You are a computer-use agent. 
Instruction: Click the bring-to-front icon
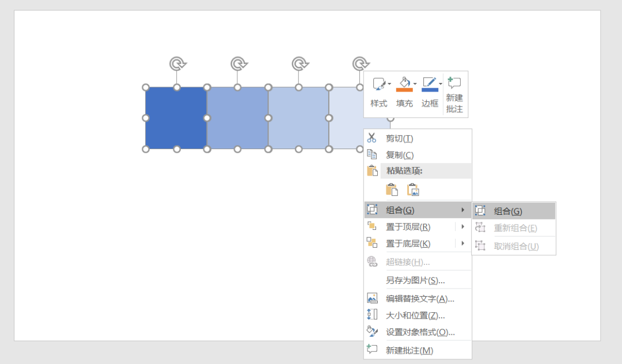tap(371, 226)
